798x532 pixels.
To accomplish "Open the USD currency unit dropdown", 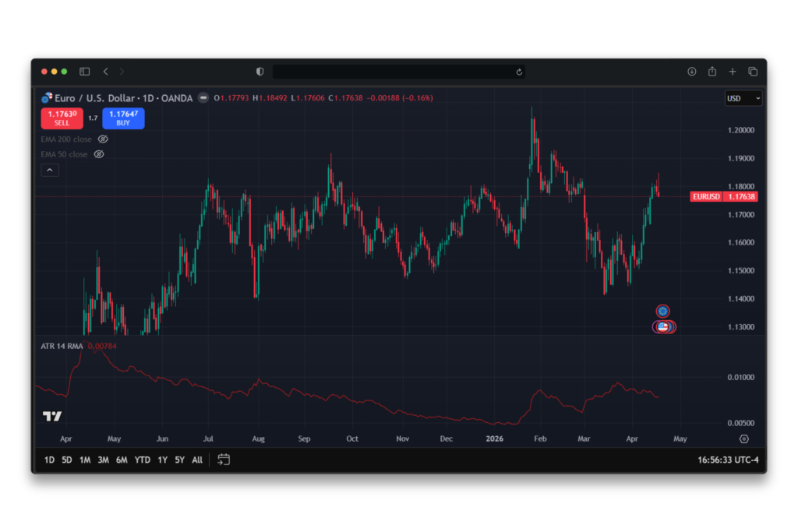I will (x=743, y=98).
